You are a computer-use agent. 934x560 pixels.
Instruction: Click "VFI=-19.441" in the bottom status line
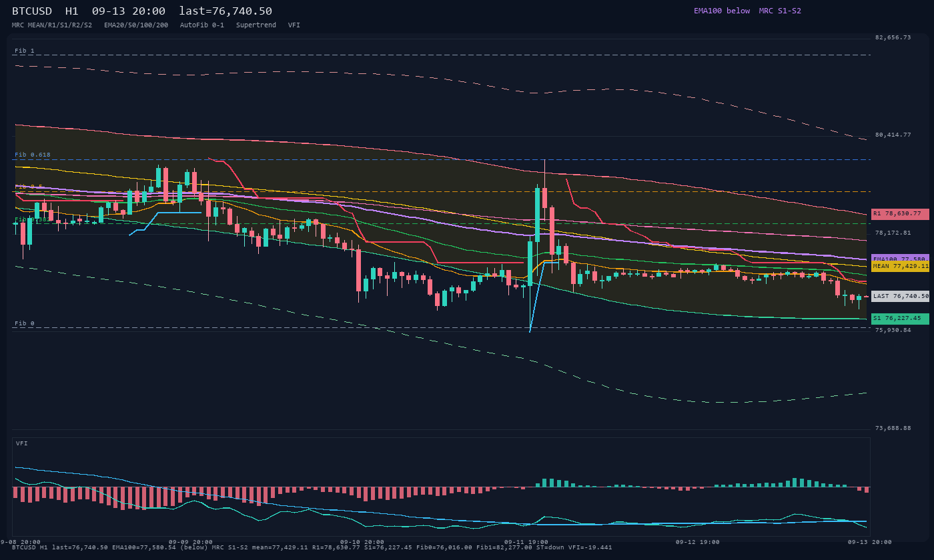591,547
